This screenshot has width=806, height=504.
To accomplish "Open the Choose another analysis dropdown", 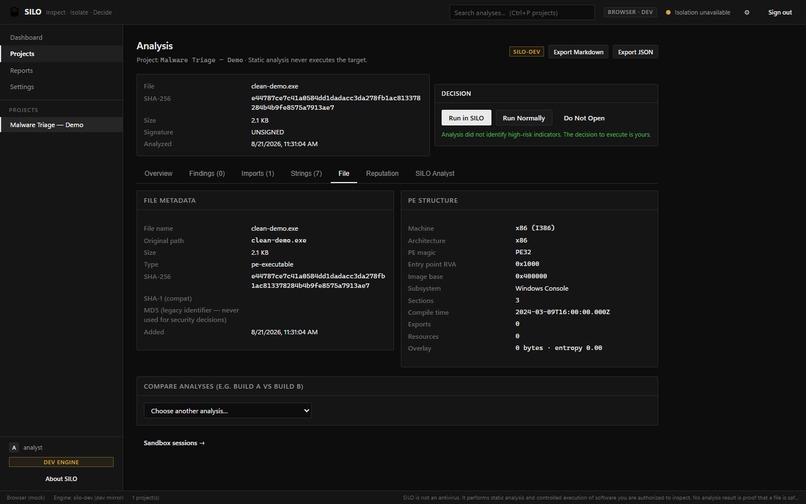I will pos(228,410).
